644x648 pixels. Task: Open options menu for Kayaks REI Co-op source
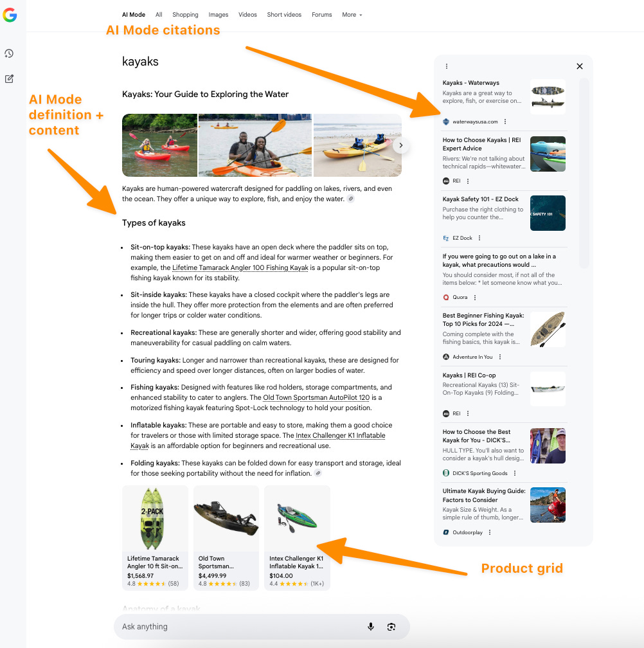pyautogui.click(x=468, y=414)
